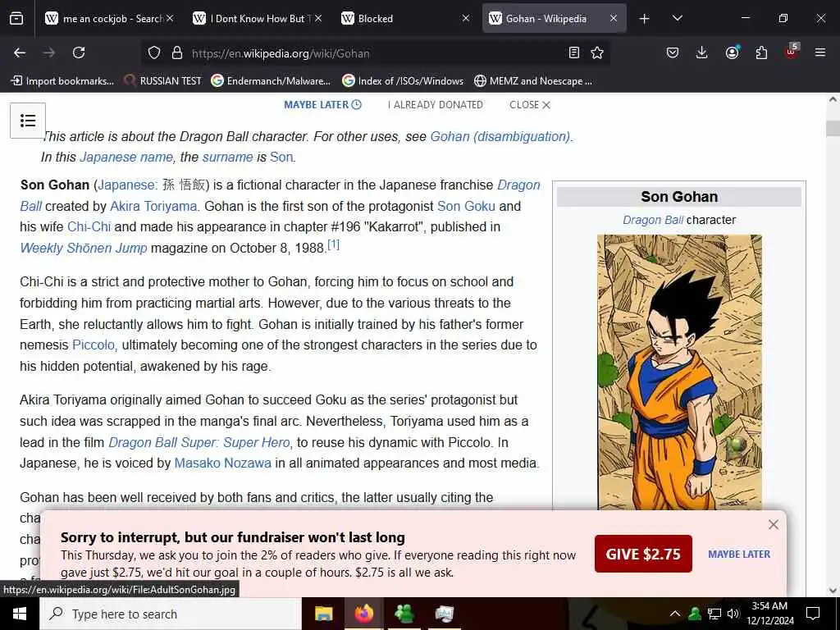Open a new tab
This screenshot has height=630, width=840.
coord(645,19)
